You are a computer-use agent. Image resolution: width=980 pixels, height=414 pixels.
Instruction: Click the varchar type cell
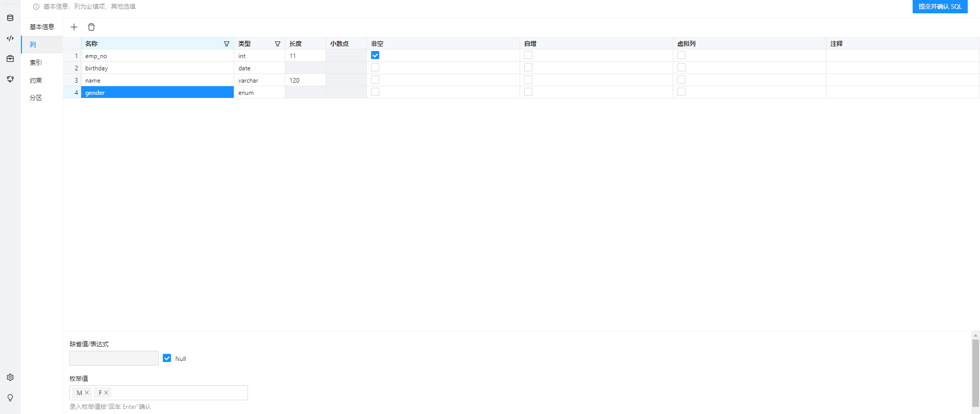tap(259, 80)
